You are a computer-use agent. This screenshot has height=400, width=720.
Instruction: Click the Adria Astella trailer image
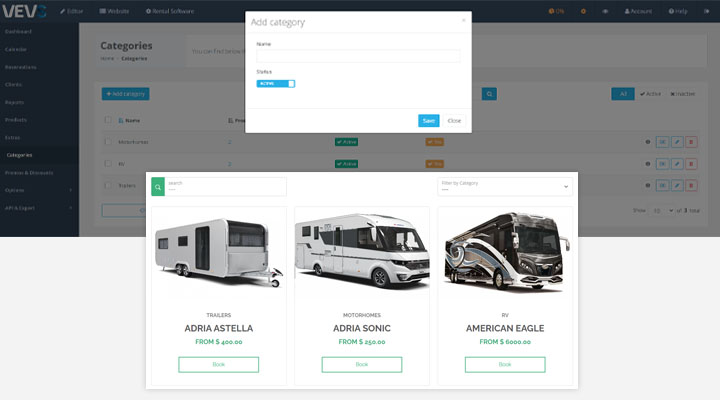pyautogui.click(x=219, y=253)
